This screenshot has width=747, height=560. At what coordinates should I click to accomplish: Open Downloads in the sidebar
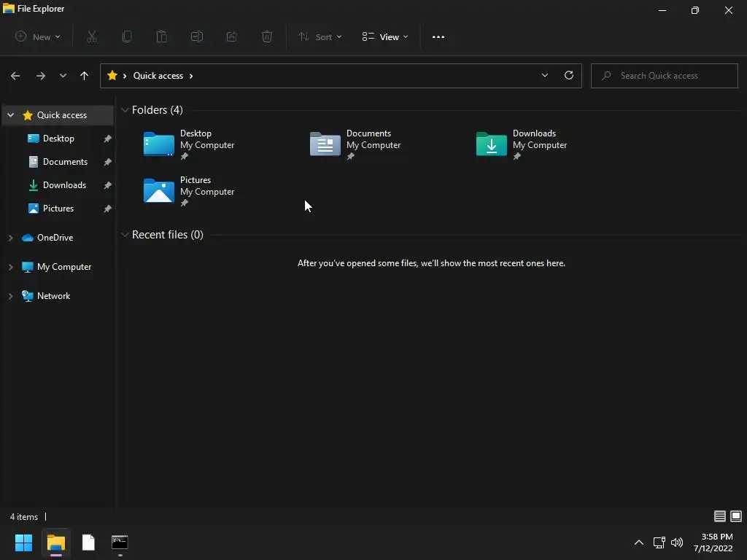(64, 185)
